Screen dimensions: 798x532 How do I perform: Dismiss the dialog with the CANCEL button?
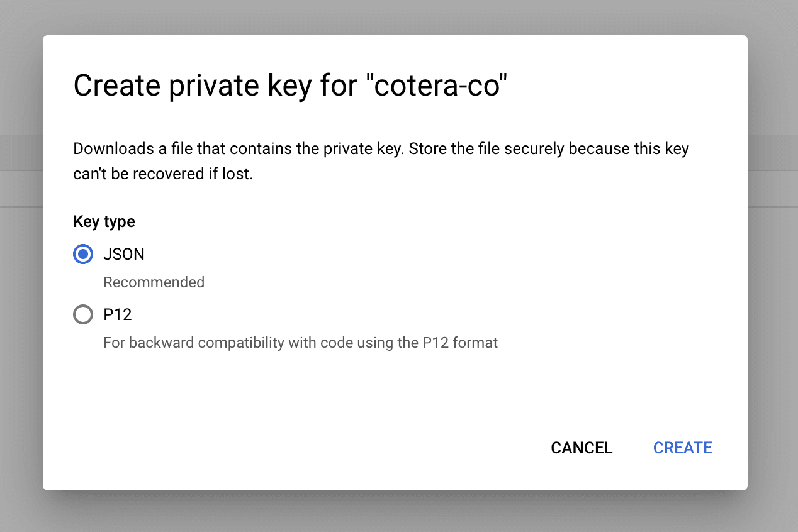coord(582,448)
